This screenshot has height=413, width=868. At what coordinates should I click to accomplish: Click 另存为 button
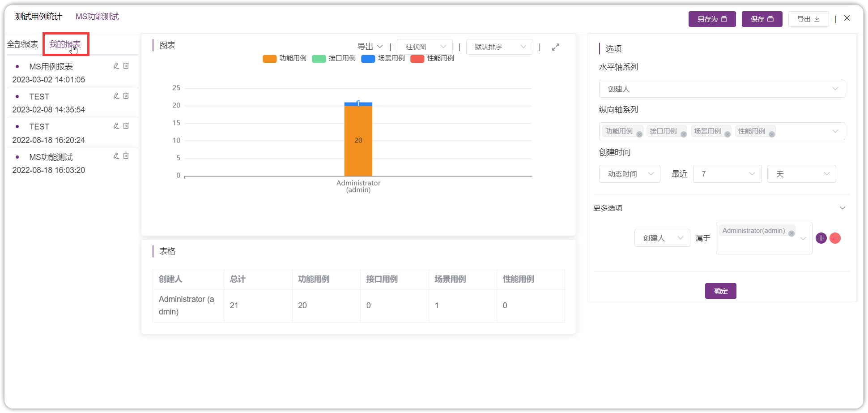(712, 19)
